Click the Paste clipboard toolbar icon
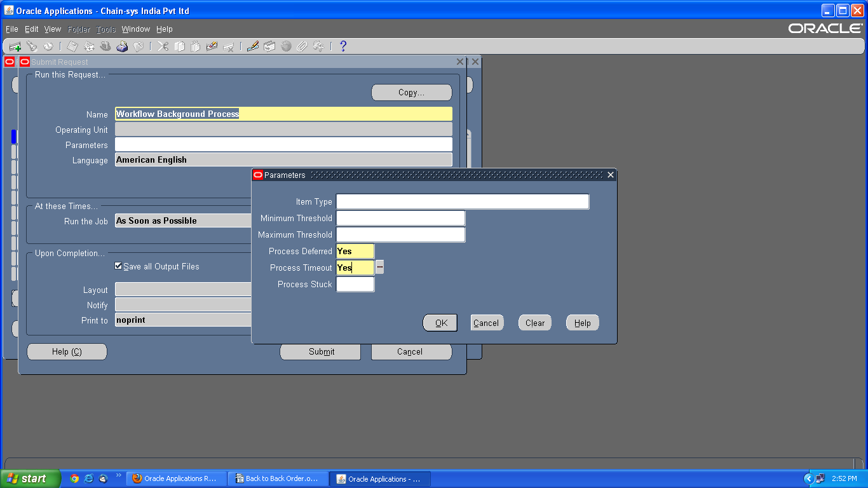This screenshot has width=868, height=488. click(196, 46)
